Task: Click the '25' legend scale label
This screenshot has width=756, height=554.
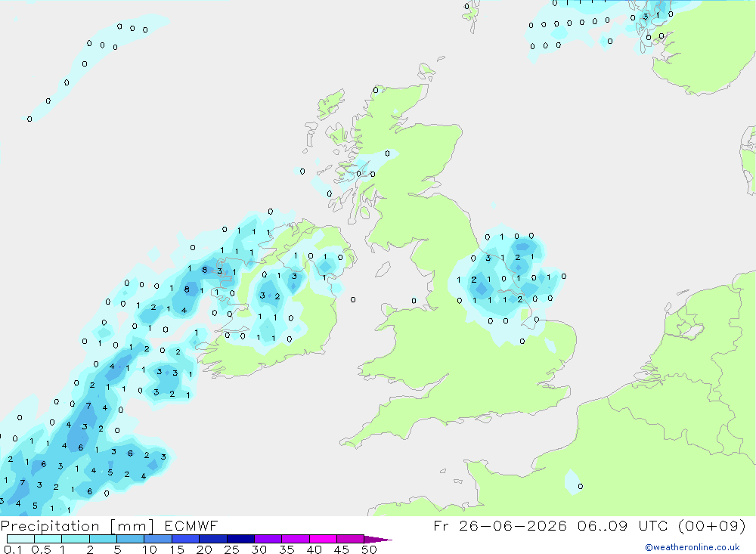Action: 232,549
